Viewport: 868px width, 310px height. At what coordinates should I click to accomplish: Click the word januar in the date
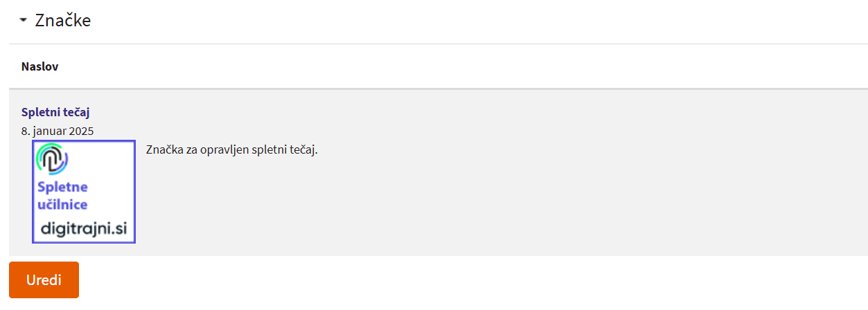point(49,130)
